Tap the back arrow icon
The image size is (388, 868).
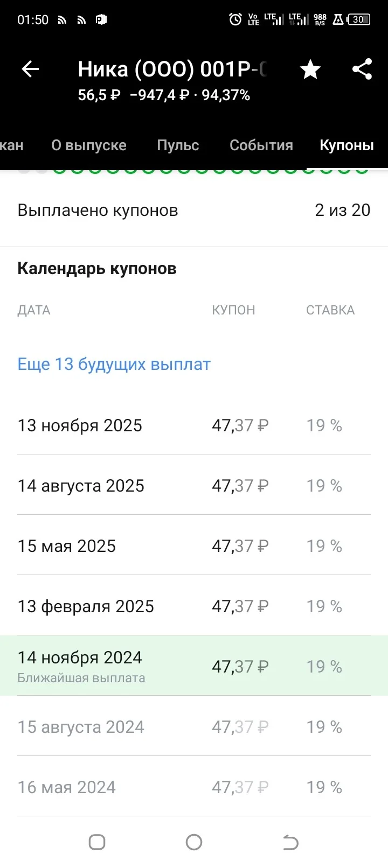click(30, 69)
